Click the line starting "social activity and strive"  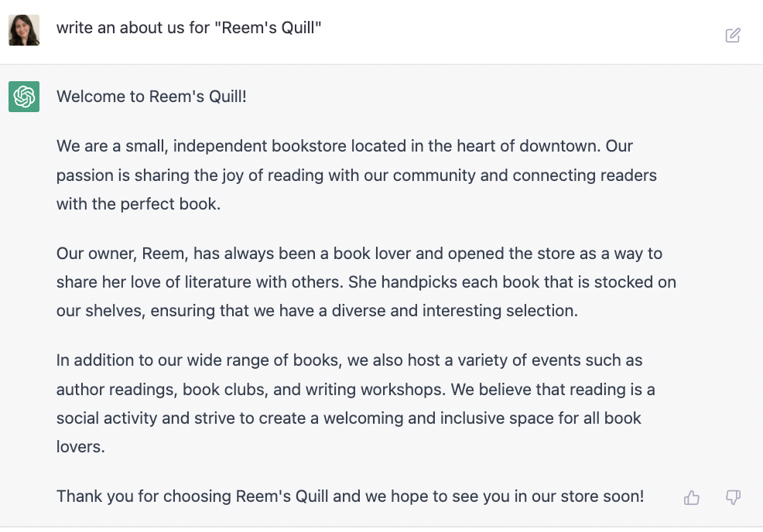click(349, 418)
